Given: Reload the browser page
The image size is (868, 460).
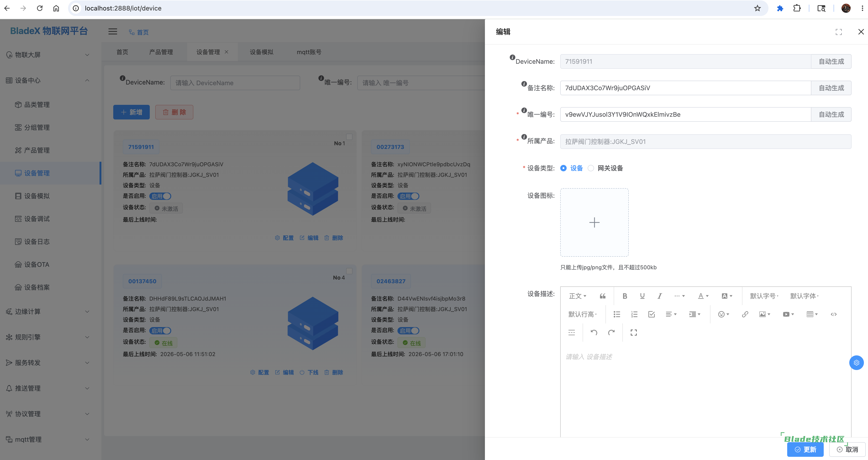Looking at the screenshot, I should pos(40,8).
